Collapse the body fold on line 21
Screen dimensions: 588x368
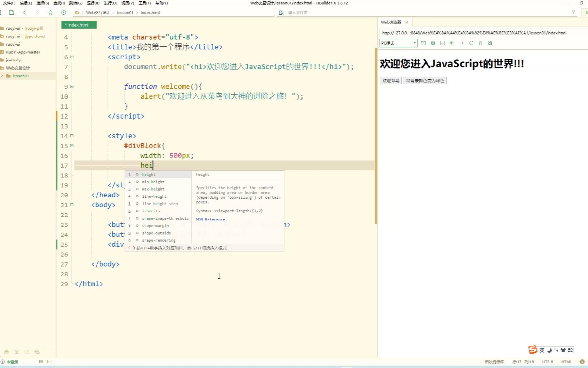[72, 205]
